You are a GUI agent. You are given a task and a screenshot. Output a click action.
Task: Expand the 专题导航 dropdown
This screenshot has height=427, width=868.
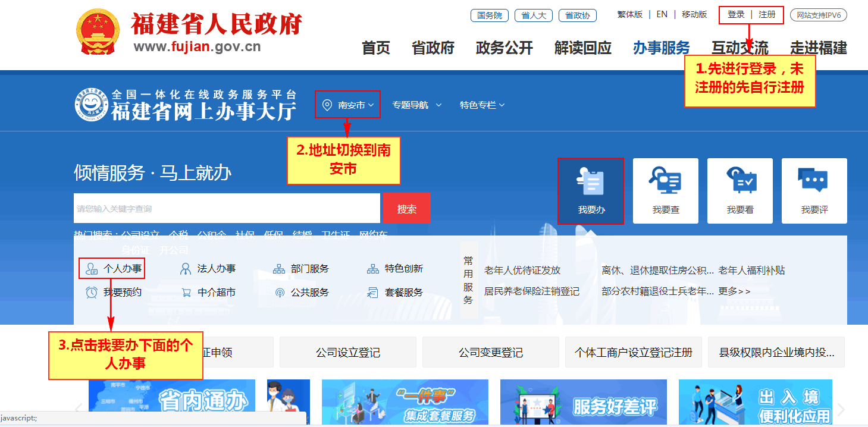coord(416,105)
